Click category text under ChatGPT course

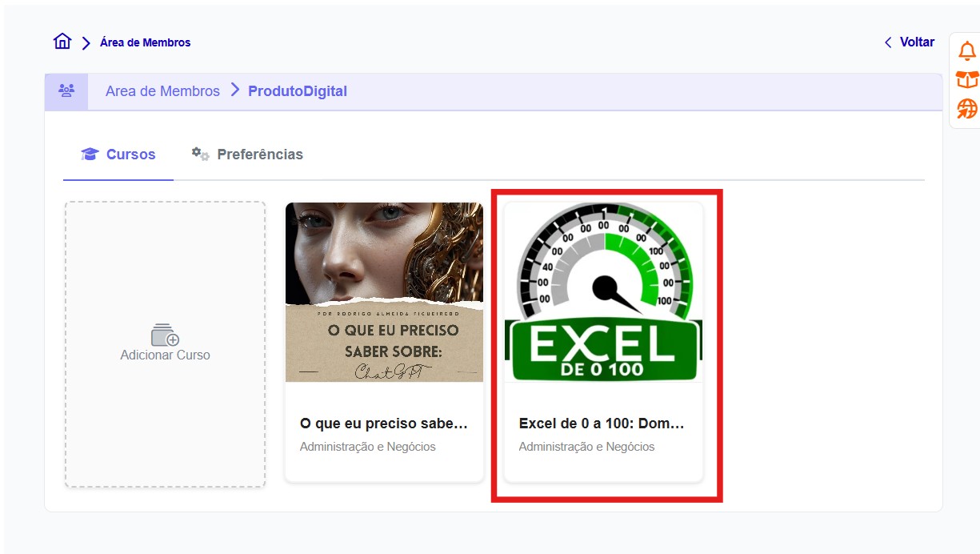click(x=367, y=447)
